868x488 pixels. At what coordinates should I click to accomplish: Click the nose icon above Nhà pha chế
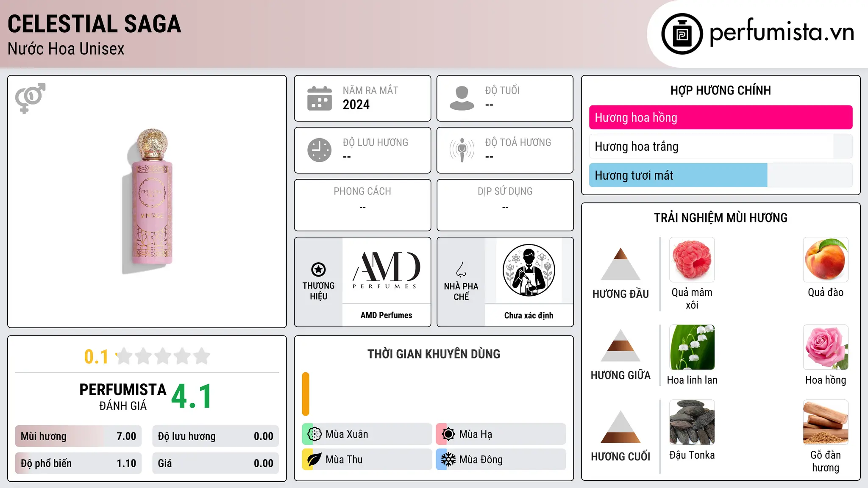point(461,269)
